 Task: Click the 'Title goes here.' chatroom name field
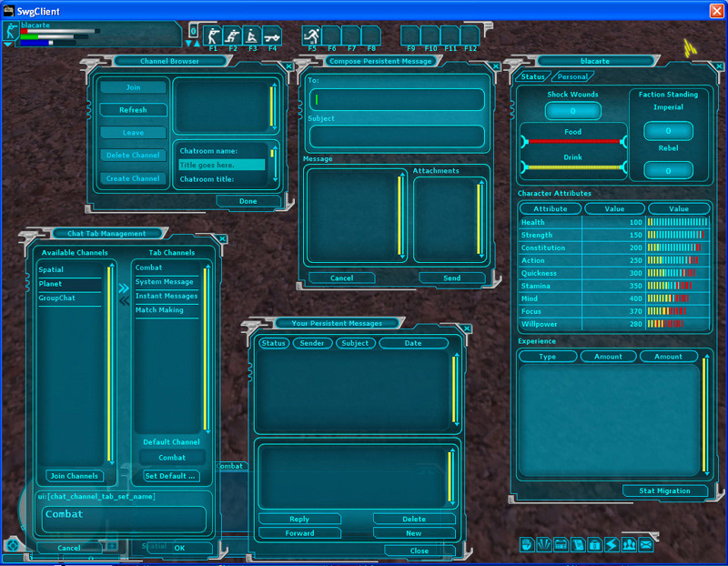(x=222, y=165)
